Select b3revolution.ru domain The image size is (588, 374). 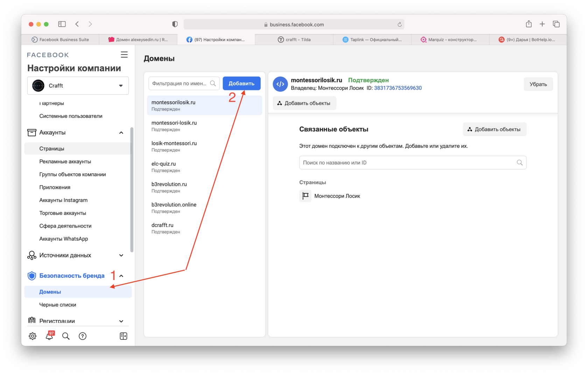[204, 187]
